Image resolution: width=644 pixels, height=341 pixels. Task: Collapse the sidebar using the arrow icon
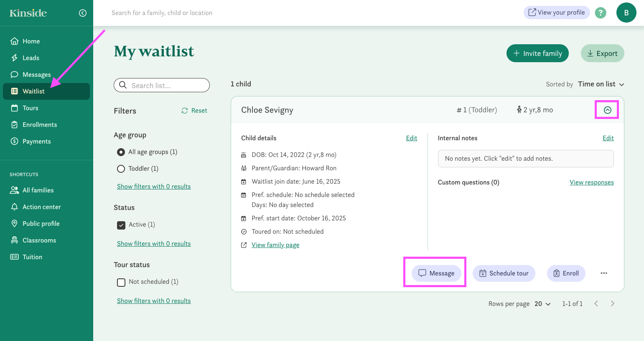83,13
